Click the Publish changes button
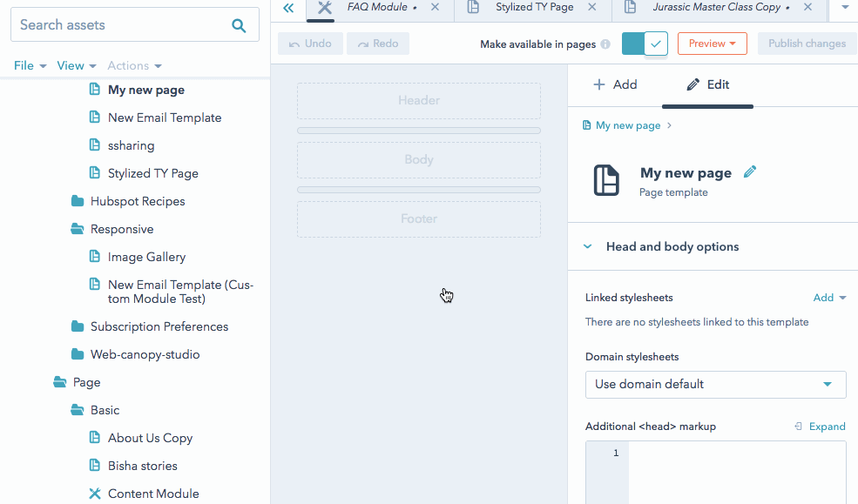Screen dimensions: 858x504 pos(807,44)
